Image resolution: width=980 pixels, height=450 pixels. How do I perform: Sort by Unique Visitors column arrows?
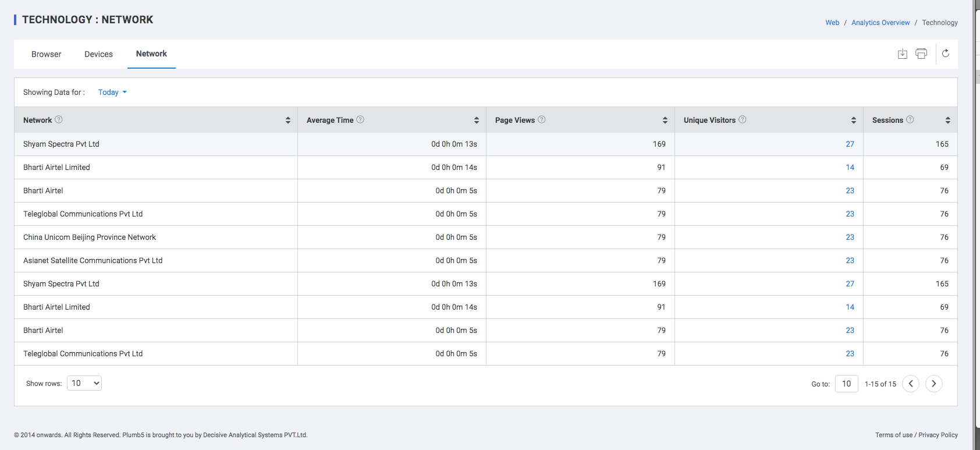pos(854,120)
